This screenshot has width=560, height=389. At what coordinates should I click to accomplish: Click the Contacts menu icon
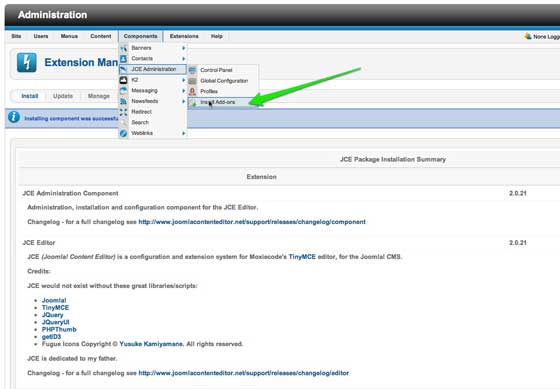coord(124,59)
